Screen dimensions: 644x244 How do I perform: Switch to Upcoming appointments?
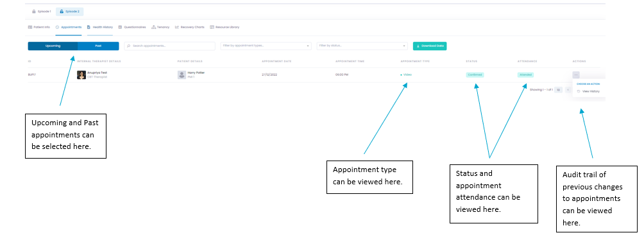pyautogui.click(x=53, y=46)
